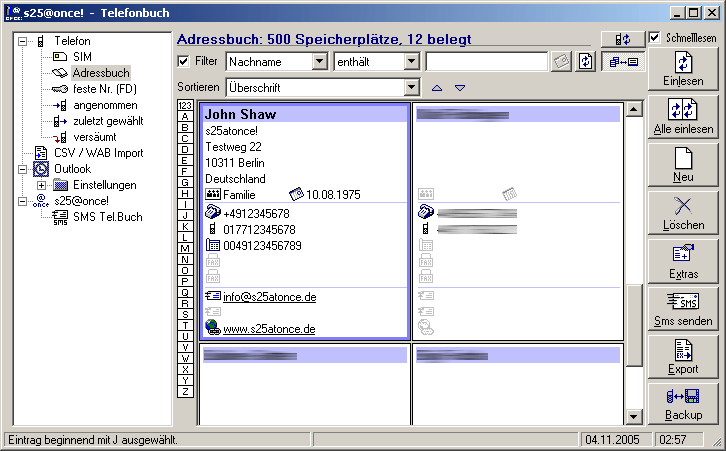This screenshot has width=726, height=451.
Task: Jump to letter J index tab
Action: point(185,215)
